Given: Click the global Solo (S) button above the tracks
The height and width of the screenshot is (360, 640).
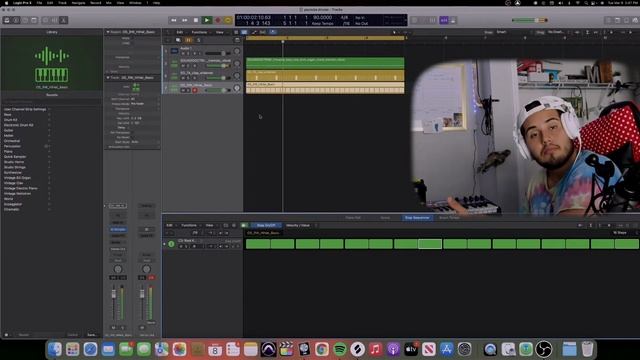Looking at the screenshot, I should pos(199,40).
